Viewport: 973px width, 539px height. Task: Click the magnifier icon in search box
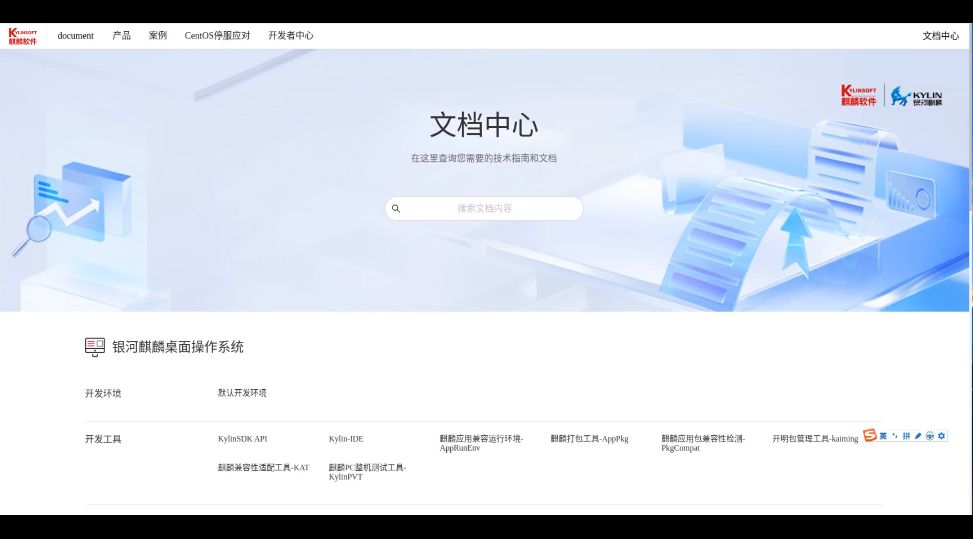(x=396, y=209)
